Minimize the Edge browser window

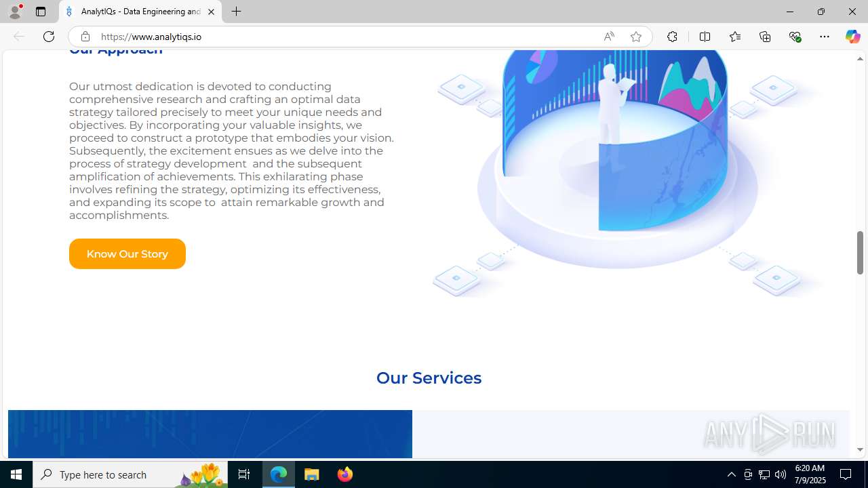pyautogui.click(x=789, y=12)
